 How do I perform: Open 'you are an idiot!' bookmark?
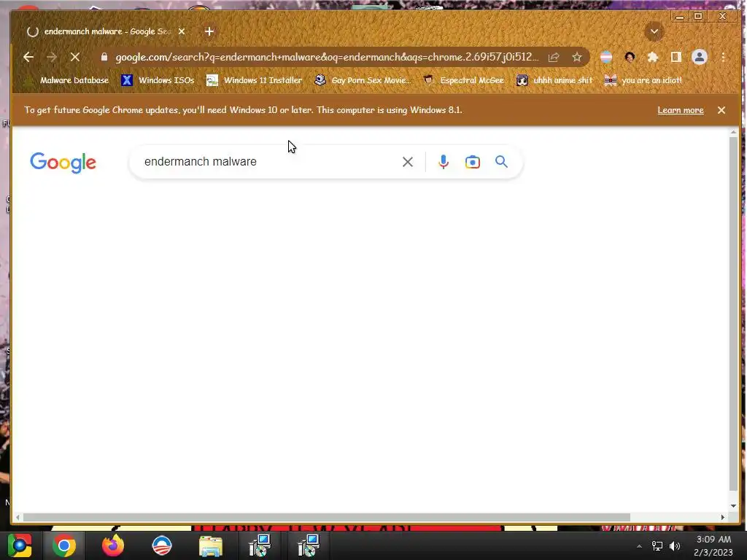[643, 80]
